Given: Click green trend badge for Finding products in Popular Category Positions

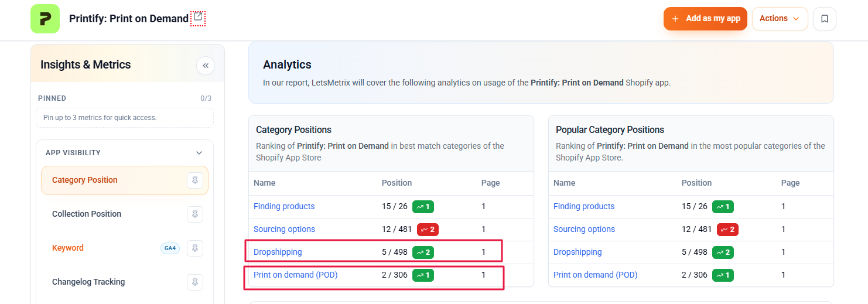Looking at the screenshot, I should click(723, 207).
